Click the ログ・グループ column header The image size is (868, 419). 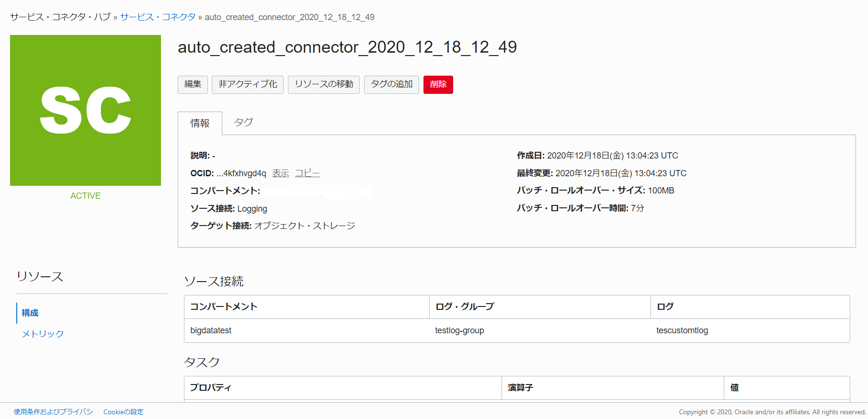(x=540, y=307)
